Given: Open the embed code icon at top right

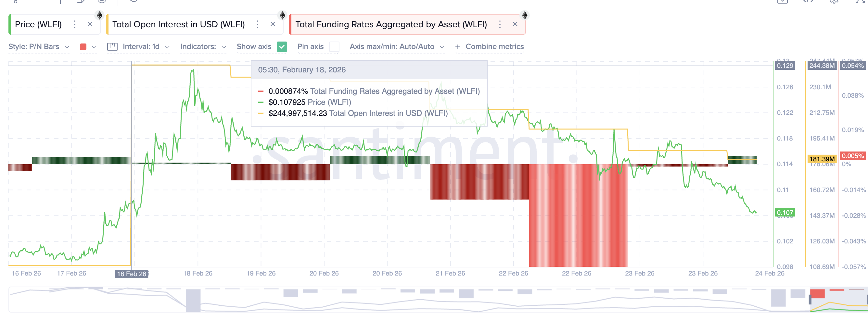Looking at the screenshot, I should click(808, 2).
